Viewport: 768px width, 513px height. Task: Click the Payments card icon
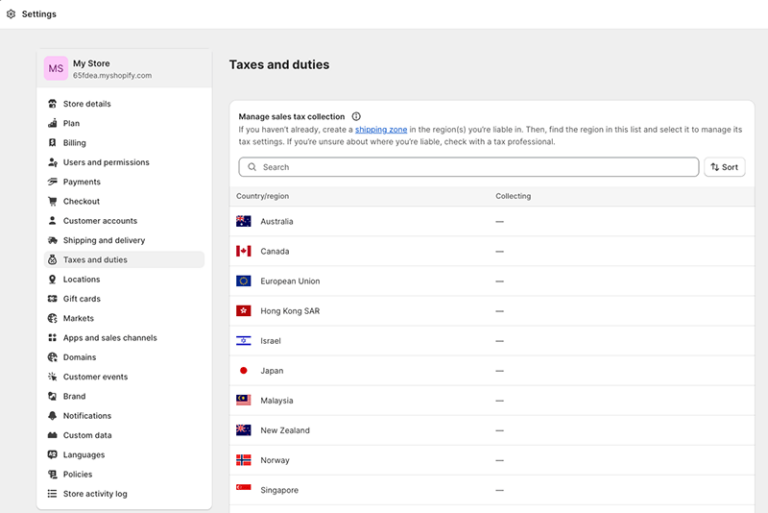click(x=53, y=182)
